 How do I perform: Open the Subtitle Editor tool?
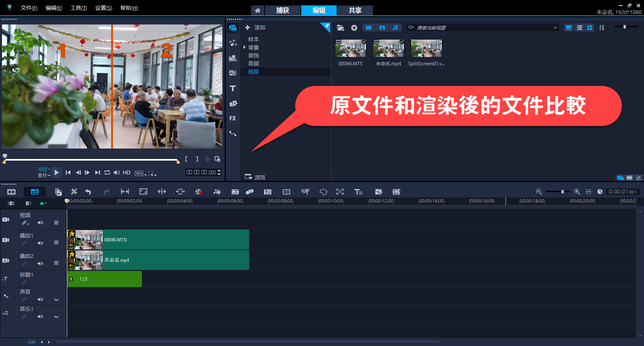coord(268,192)
